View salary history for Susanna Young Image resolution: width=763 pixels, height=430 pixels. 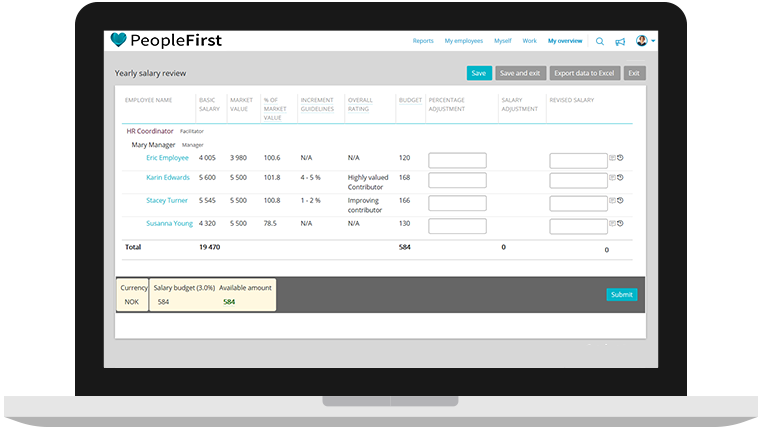pos(621,223)
